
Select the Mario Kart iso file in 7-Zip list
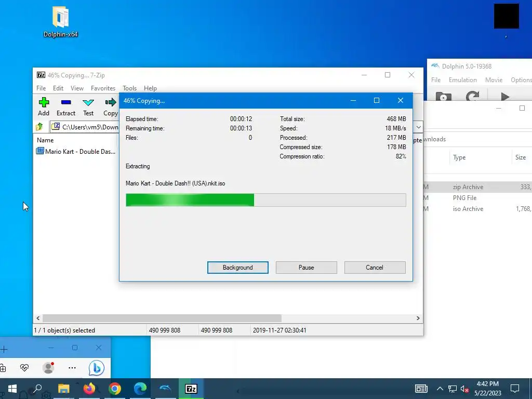76,151
